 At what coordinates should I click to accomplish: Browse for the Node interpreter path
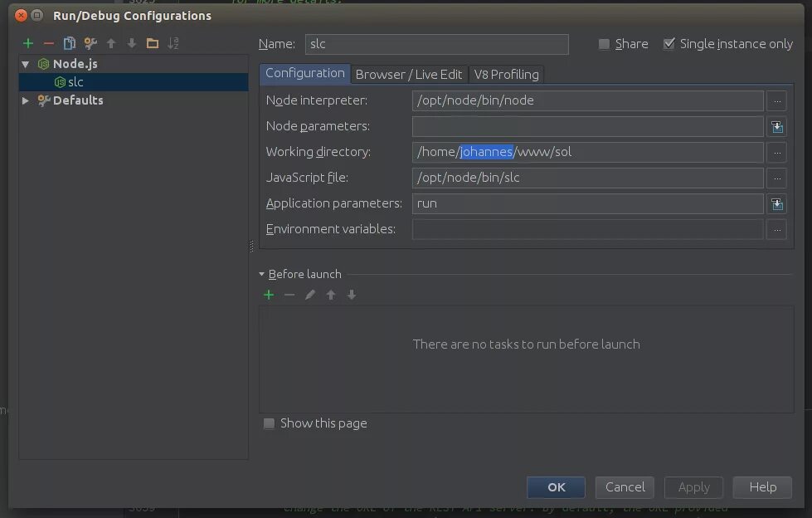click(777, 100)
